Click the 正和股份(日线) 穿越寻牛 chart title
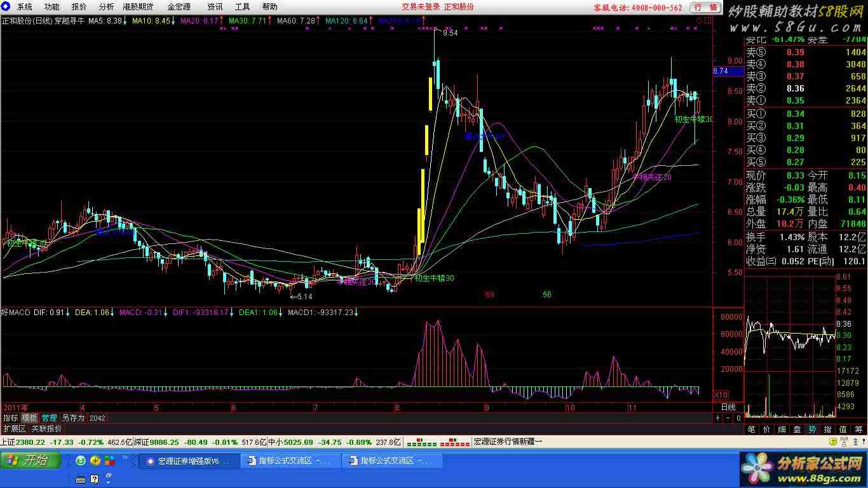 tap(43, 21)
